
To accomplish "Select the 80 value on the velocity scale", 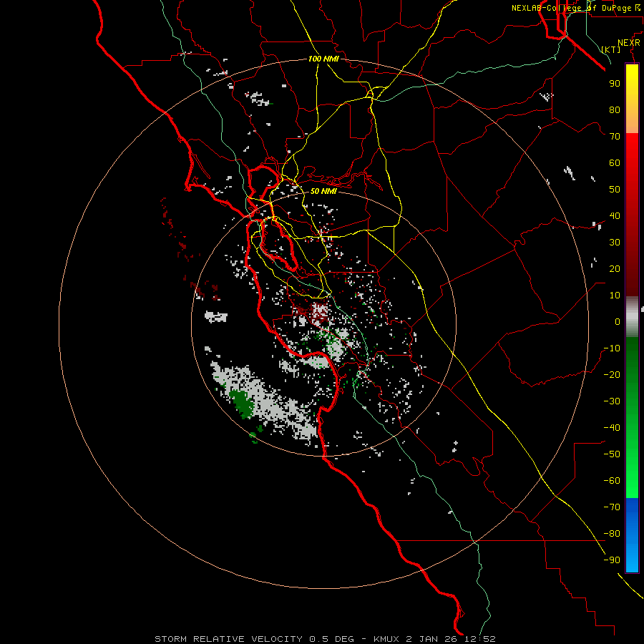I will click(615, 109).
